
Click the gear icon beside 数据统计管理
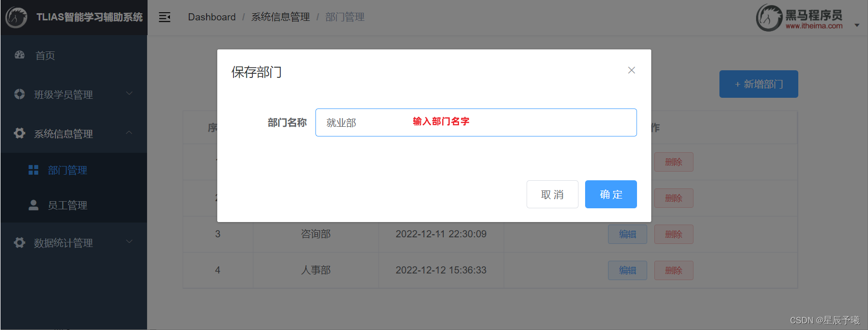click(x=19, y=242)
